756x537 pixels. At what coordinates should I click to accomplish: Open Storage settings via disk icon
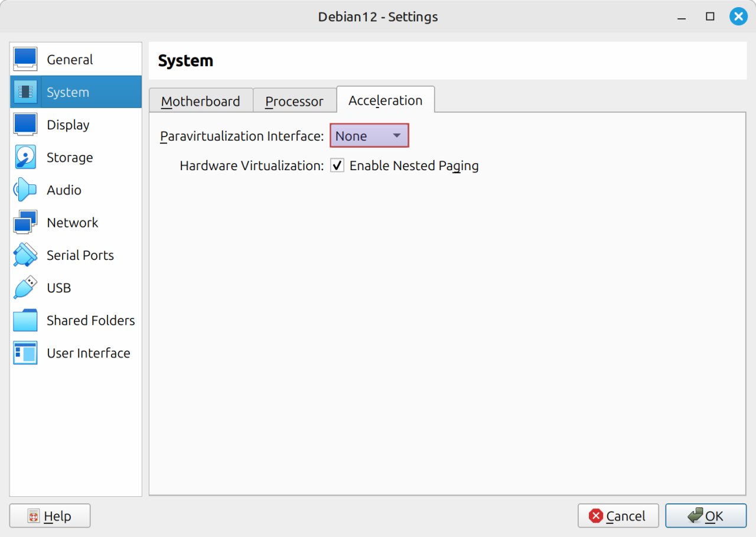25,158
